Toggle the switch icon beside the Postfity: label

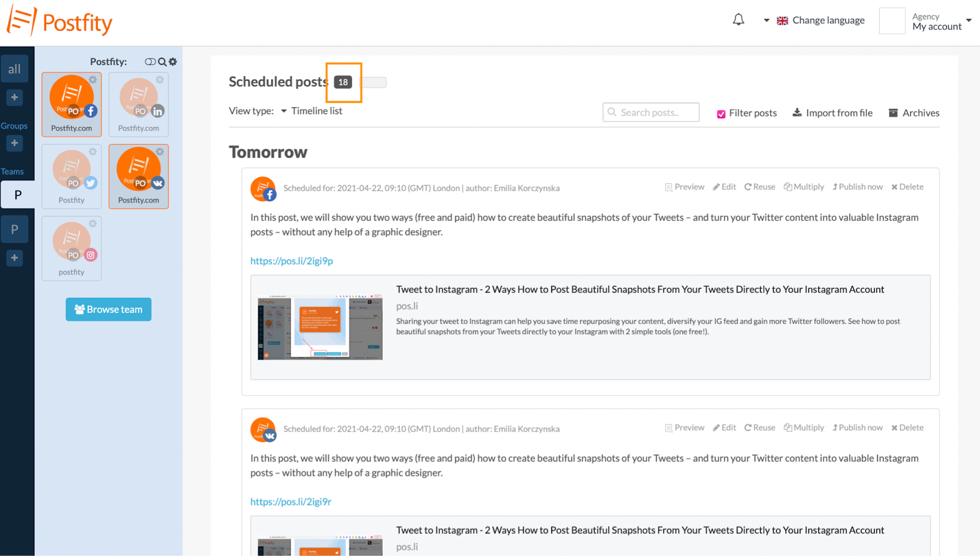coord(150,62)
